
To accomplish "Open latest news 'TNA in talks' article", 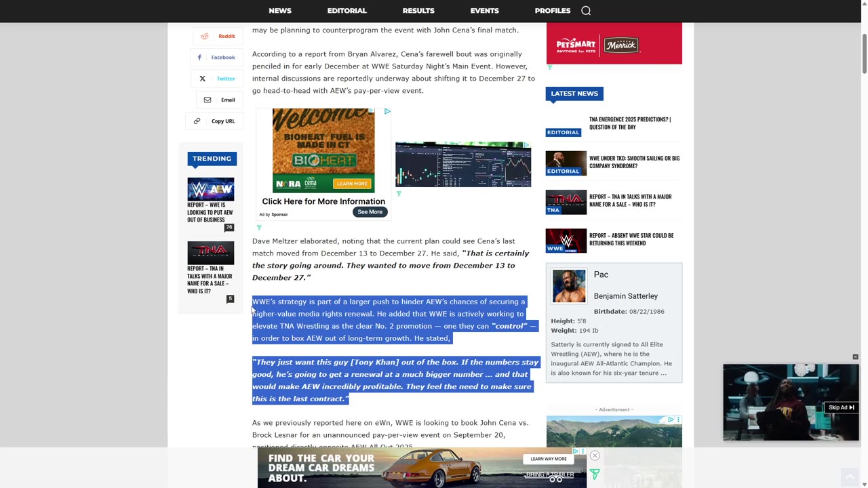I will (x=630, y=201).
